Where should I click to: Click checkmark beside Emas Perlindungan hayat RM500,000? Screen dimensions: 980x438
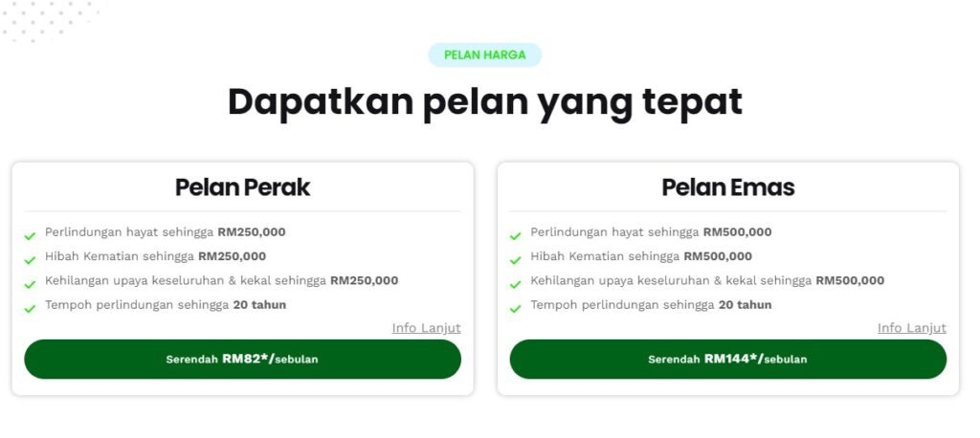pos(516,235)
